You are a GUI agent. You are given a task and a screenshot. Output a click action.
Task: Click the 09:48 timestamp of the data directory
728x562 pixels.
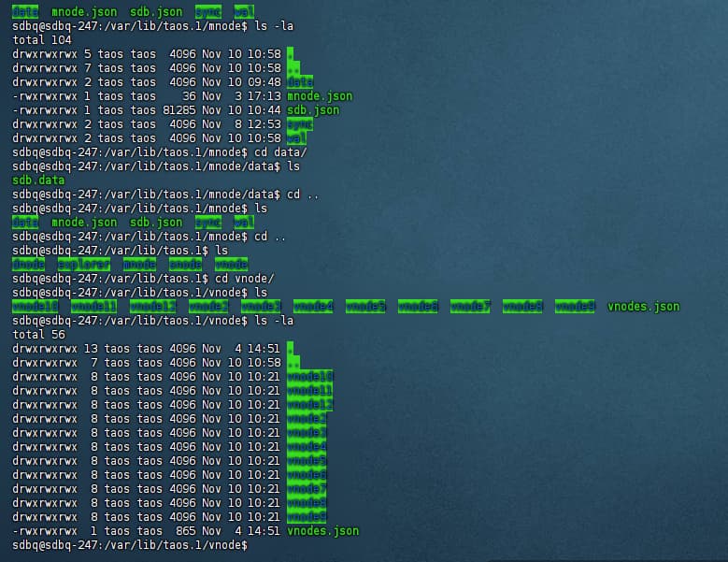pyautogui.click(x=264, y=82)
